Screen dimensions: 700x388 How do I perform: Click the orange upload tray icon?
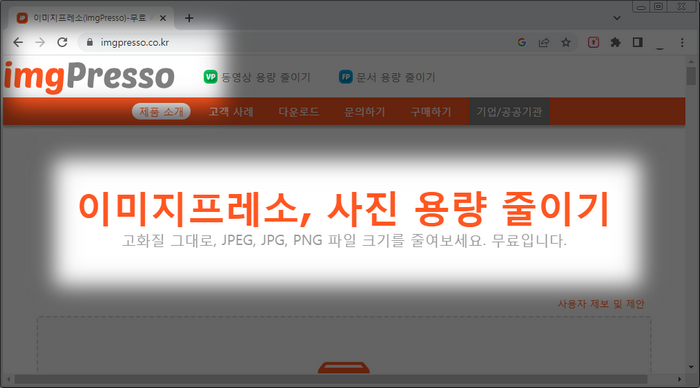(x=344, y=367)
